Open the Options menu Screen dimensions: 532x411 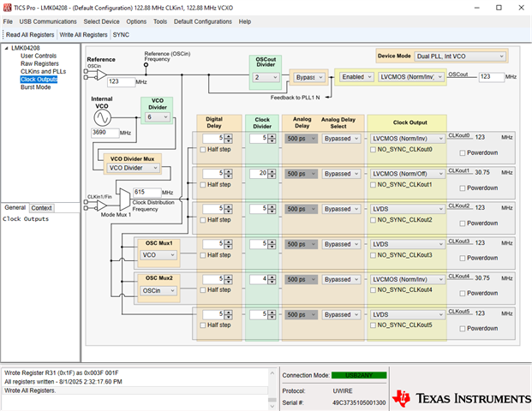136,21
